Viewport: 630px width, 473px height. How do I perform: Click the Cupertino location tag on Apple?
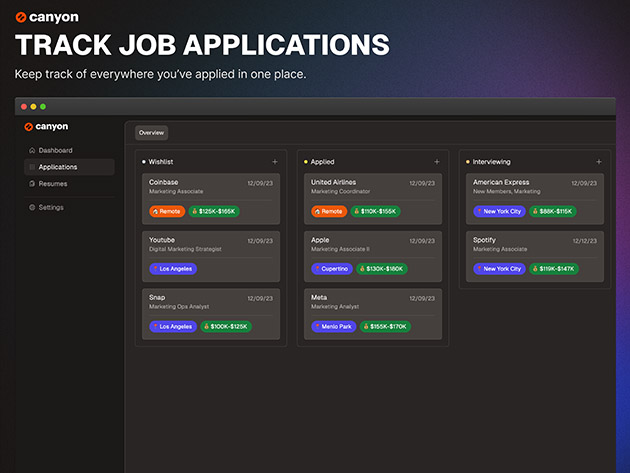click(332, 269)
